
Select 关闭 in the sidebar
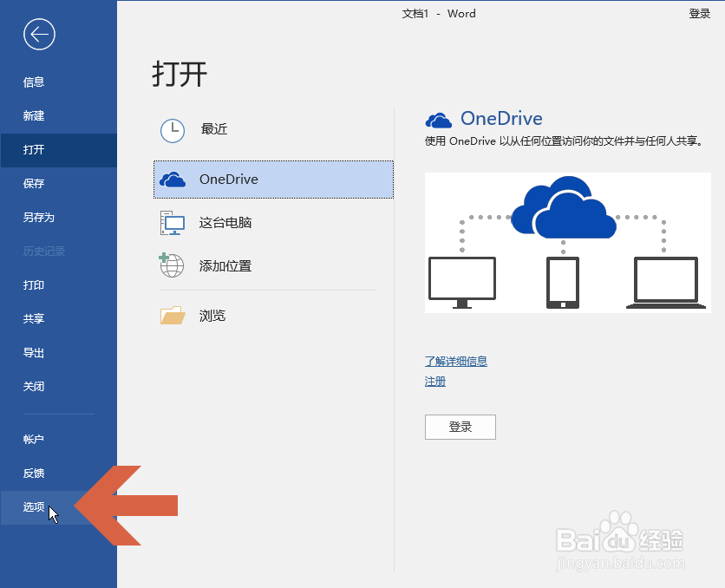click(58, 387)
